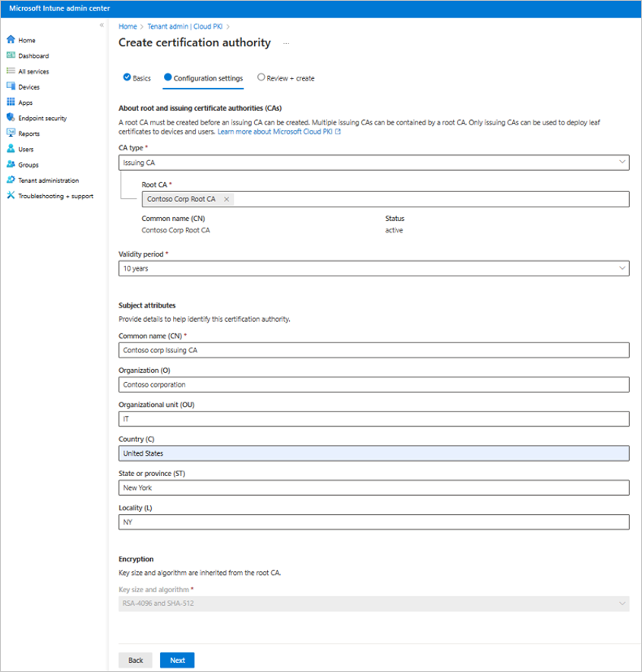642x672 pixels.
Task: Go to the Review + create tab
Action: tap(285, 78)
